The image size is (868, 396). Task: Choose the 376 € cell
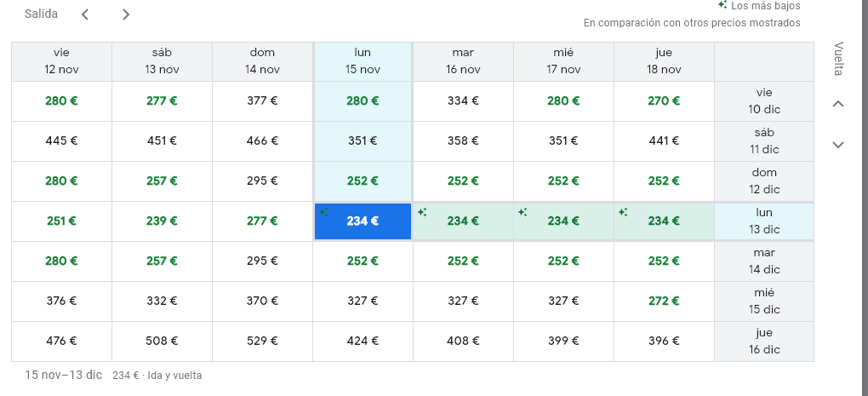(x=61, y=301)
